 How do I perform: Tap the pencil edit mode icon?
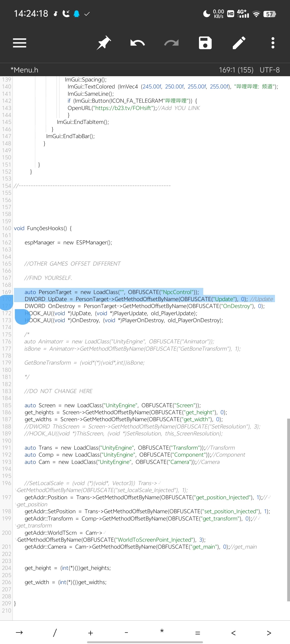pyautogui.click(x=239, y=43)
